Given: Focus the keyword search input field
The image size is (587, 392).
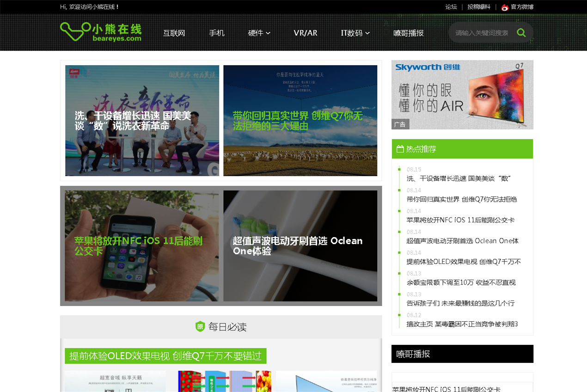Looking at the screenshot, I should click(x=483, y=33).
